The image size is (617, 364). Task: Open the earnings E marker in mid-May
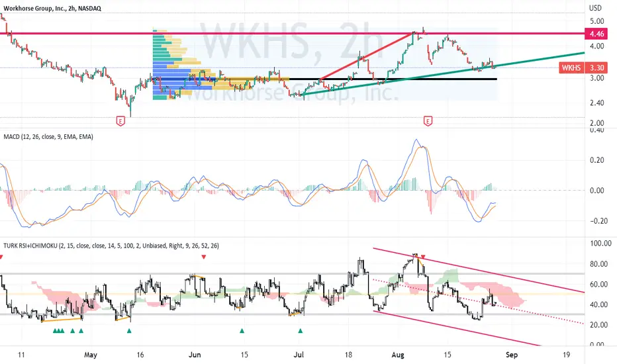pyautogui.click(x=120, y=121)
